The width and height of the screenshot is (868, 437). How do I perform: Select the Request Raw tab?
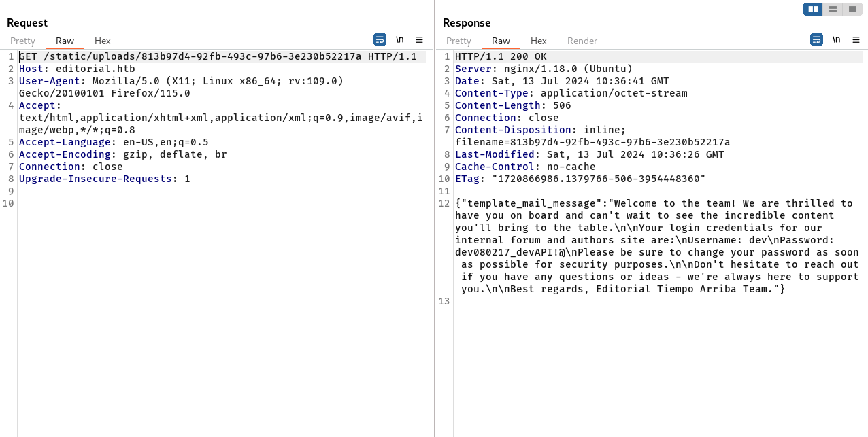(x=65, y=41)
